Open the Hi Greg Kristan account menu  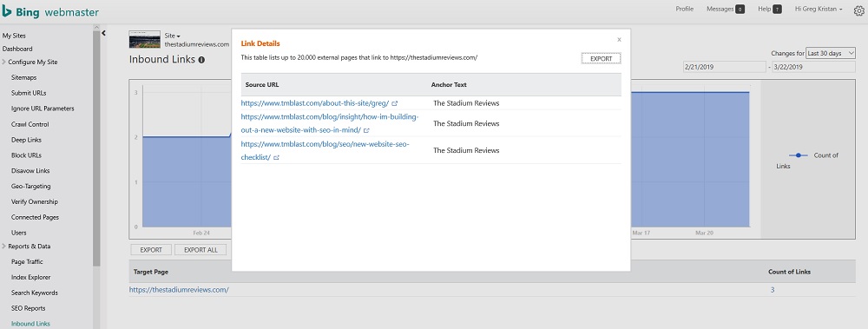coord(819,9)
